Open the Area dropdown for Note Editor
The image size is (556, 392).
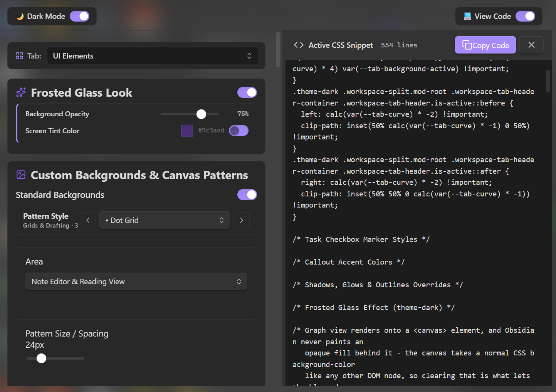click(136, 281)
